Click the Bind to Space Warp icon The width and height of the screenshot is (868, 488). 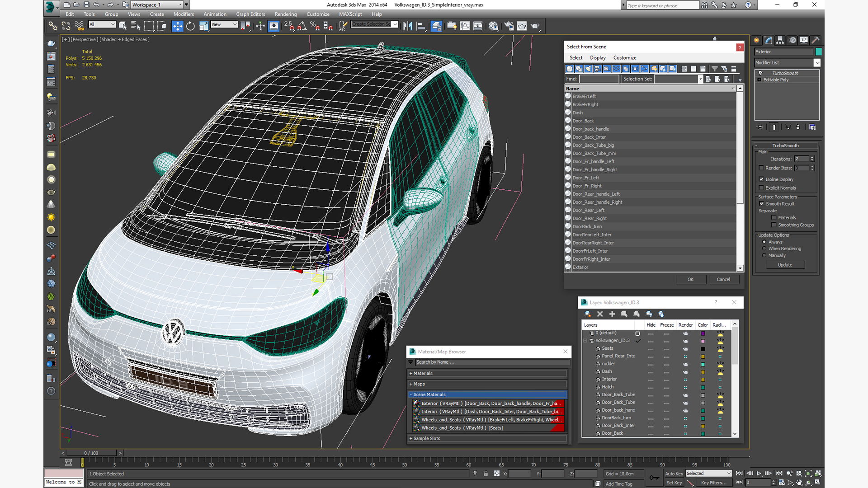pyautogui.click(x=79, y=26)
